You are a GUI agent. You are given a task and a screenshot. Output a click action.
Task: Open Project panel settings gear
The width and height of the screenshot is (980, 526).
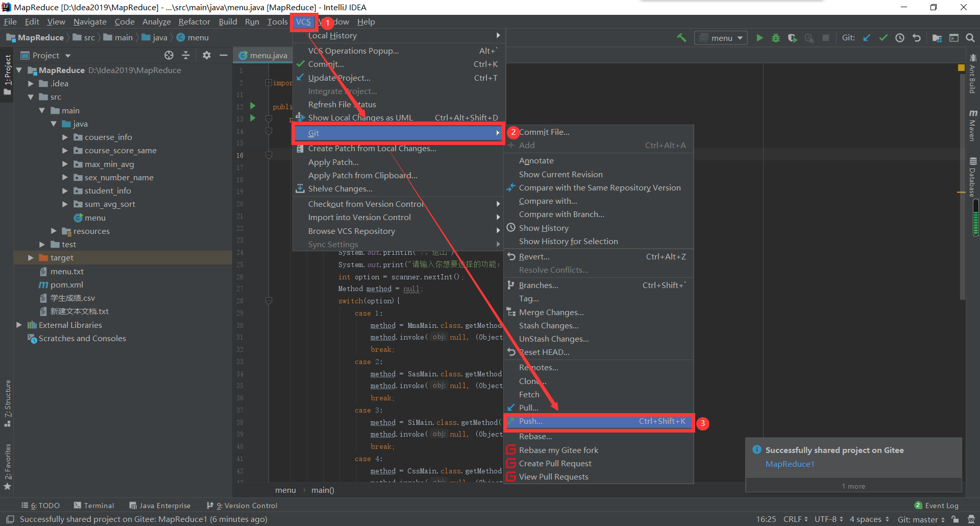[206, 55]
